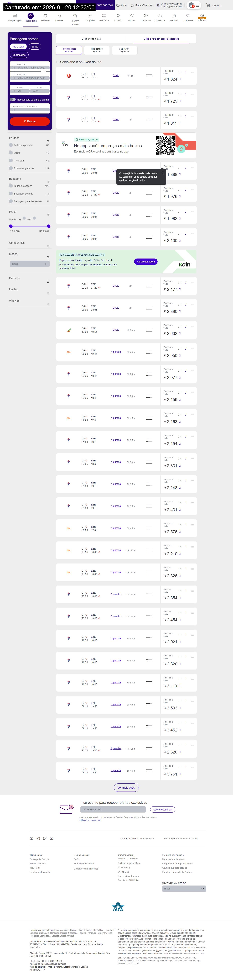This screenshot has width=233, height=980.
Task: Open the Carros car rental icon
Action: coord(118,16)
